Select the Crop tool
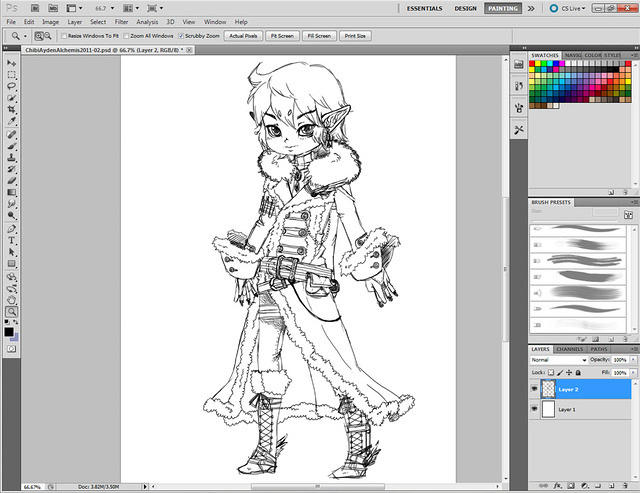This screenshot has height=493, width=640. [11, 109]
